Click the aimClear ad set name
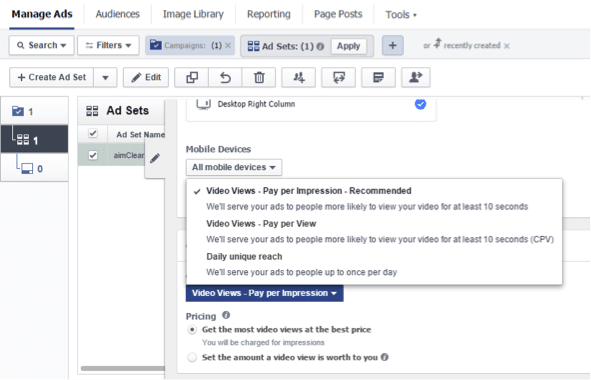 point(129,155)
